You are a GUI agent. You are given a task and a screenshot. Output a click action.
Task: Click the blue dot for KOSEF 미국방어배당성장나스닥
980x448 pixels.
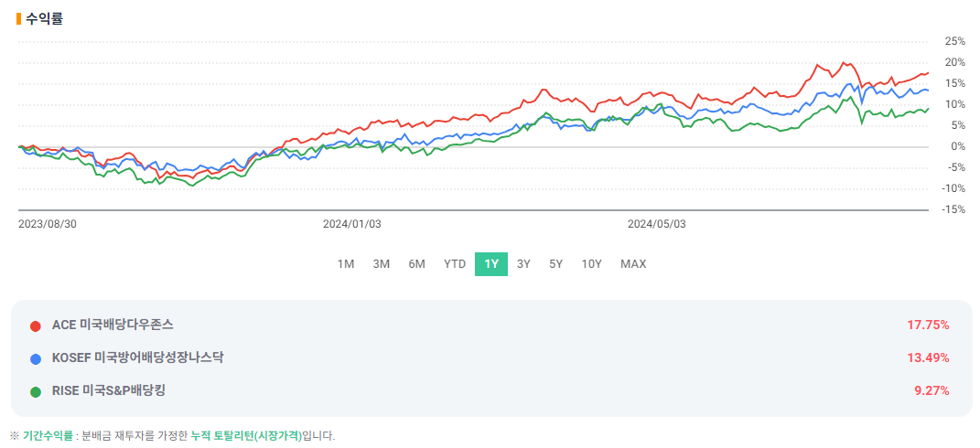36,358
